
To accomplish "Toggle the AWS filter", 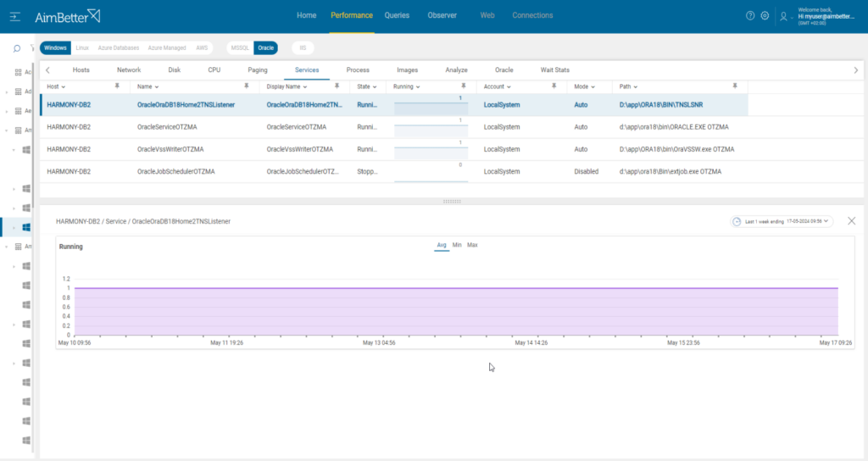I will 202,48.
